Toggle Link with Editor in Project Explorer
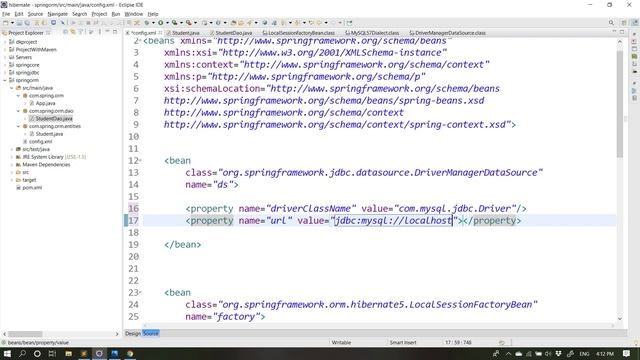 (73, 32)
